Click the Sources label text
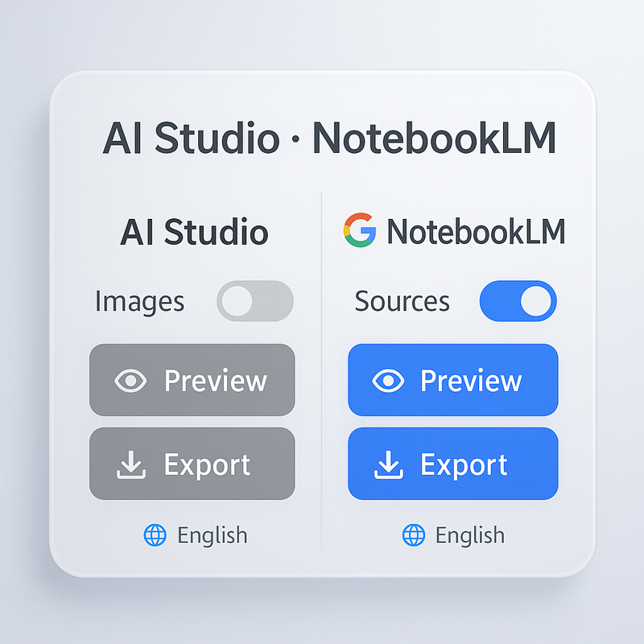This screenshot has height=644, width=644. (402, 301)
